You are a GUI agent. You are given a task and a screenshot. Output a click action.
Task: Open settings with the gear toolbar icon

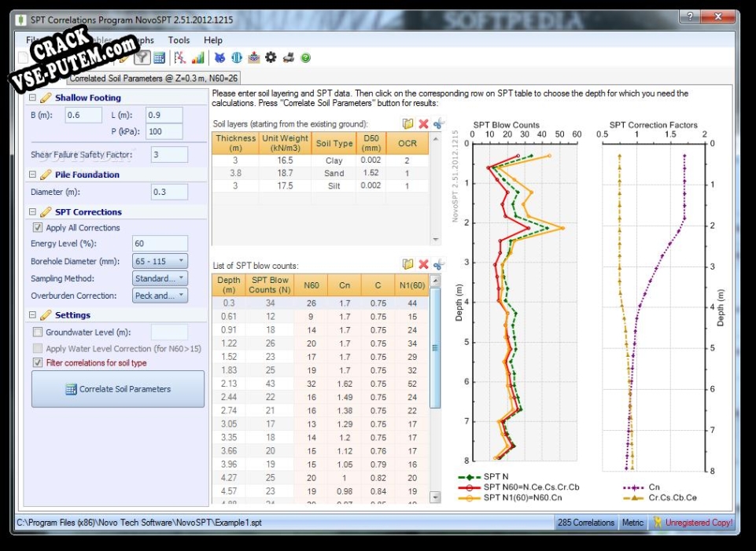271,58
